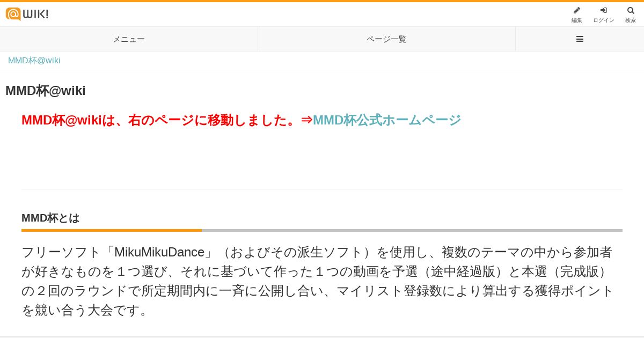Open the 検索 search magnifier icon
The width and height of the screenshot is (644, 338).
[631, 10]
